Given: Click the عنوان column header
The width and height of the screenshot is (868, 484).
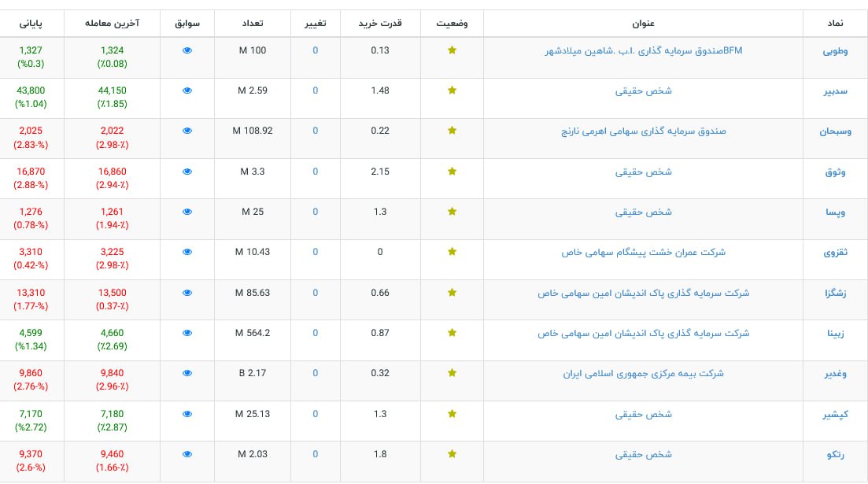Looking at the screenshot, I should pyautogui.click(x=643, y=23).
